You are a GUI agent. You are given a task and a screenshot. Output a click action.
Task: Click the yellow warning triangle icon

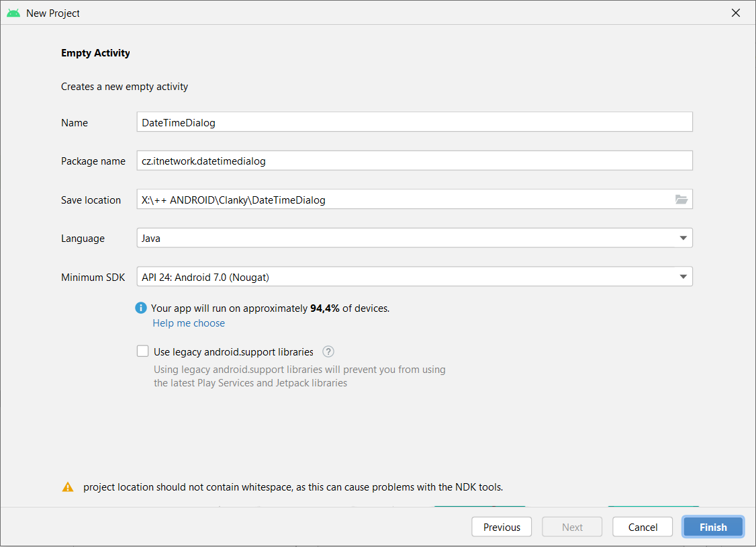68,487
